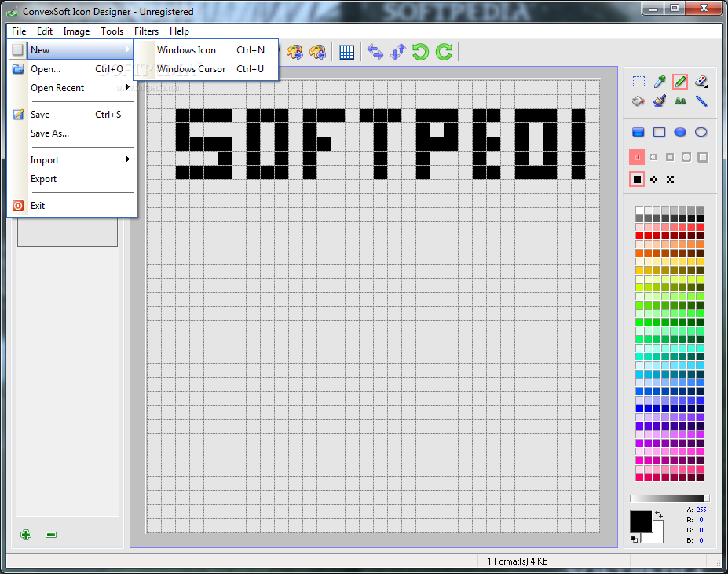The image size is (728, 574).
Task: Click the flip vertical arrows icon
Action: (x=398, y=52)
